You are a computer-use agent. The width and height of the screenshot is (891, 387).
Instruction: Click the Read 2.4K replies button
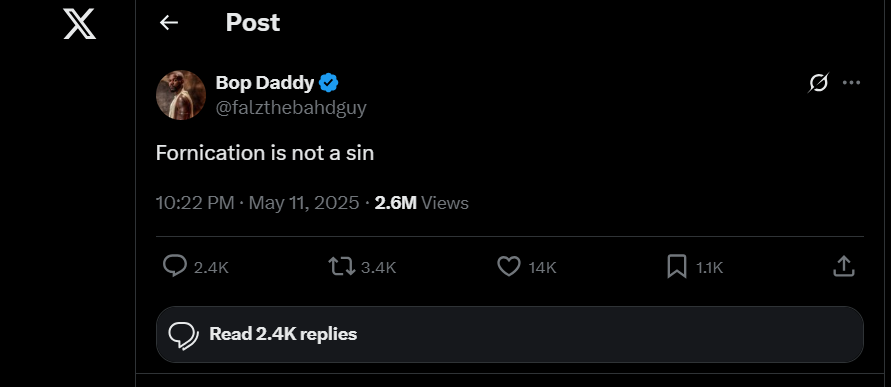(x=510, y=334)
